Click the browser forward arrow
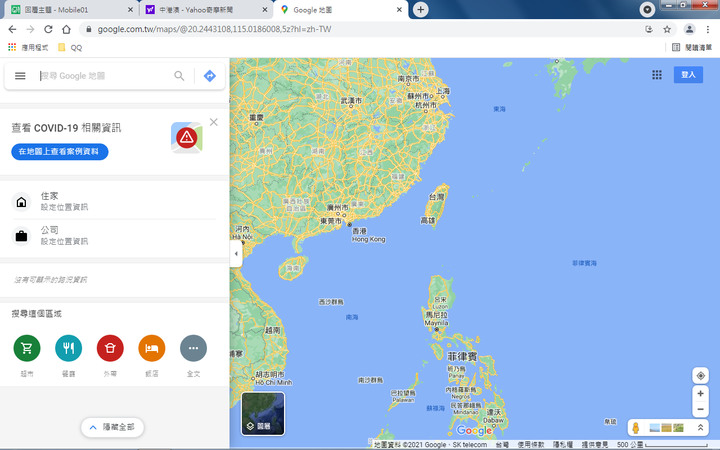 point(30,29)
